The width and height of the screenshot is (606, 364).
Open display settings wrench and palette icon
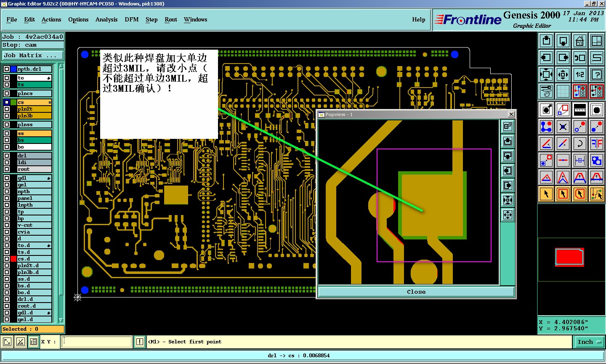pyautogui.click(x=546, y=91)
